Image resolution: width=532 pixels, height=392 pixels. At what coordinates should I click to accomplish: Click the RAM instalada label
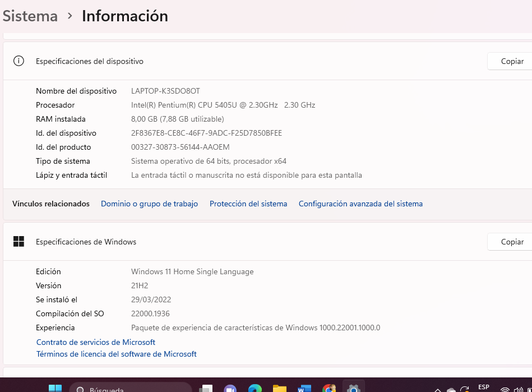61,119
